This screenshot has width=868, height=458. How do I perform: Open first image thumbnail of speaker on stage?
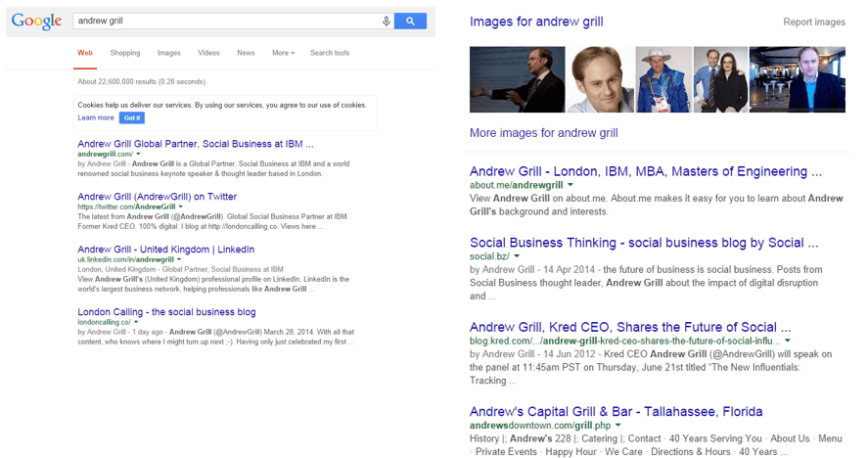[x=518, y=80]
